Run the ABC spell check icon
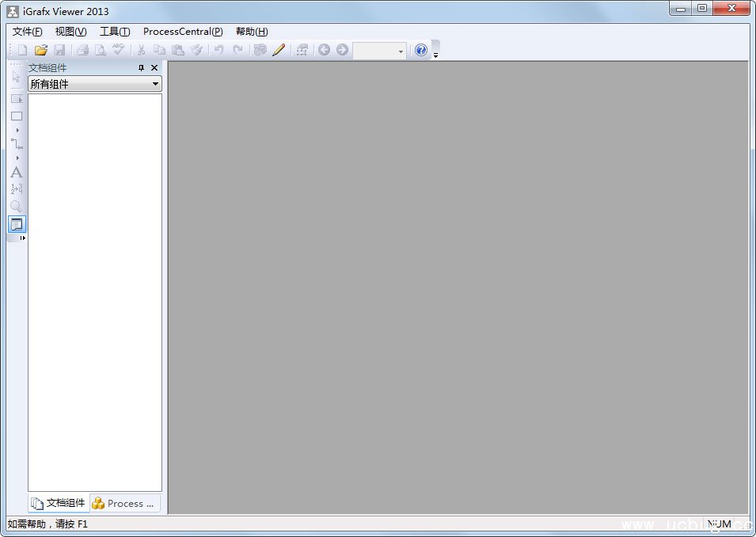Image resolution: width=756 pixels, height=537 pixels. tap(118, 49)
